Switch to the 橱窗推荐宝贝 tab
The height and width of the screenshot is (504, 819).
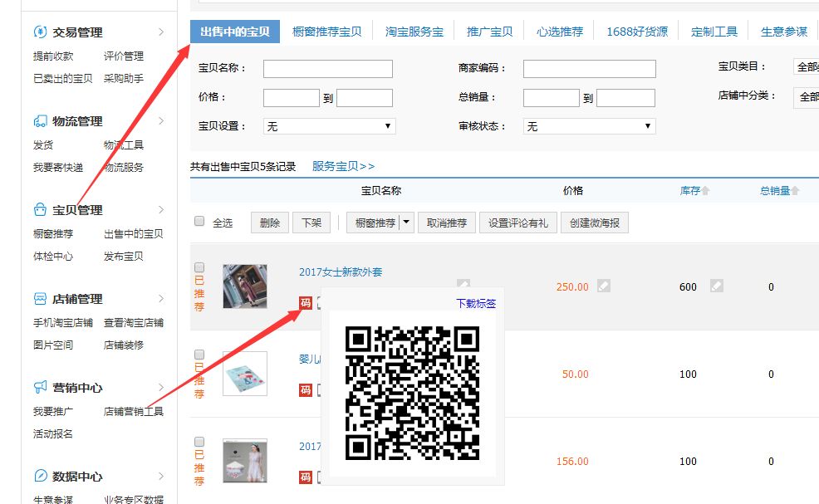click(x=327, y=32)
